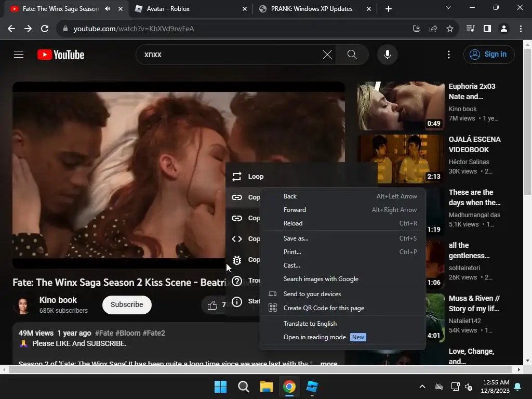Open the tab search chevron in title bar
This screenshot has height=399, width=532.
(x=448, y=7)
